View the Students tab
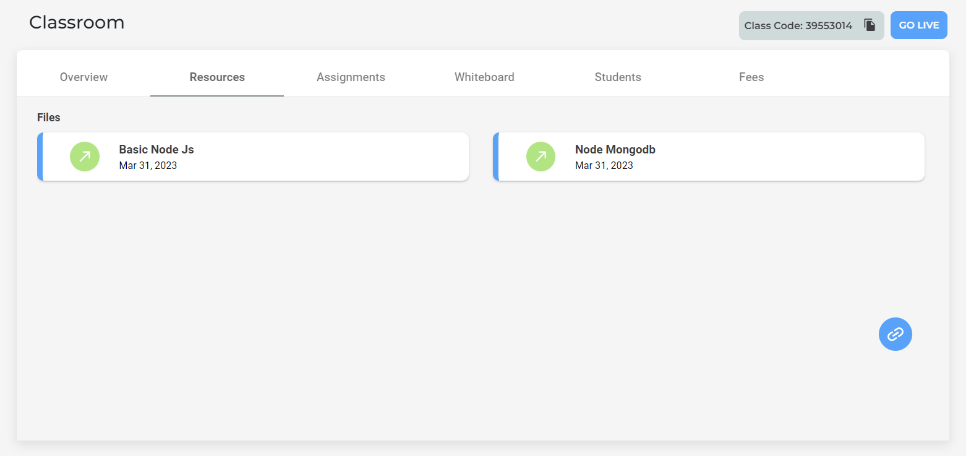966x456 pixels. coord(618,77)
